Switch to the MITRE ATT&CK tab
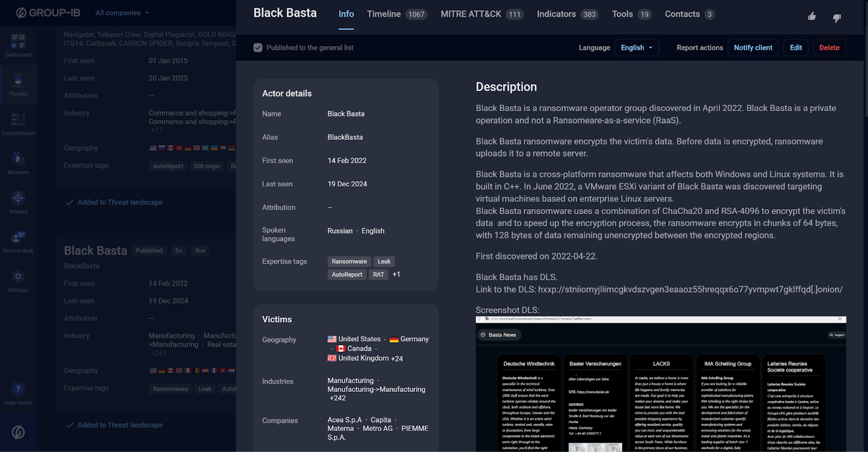Image resolution: width=868 pixels, height=452 pixels. (x=482, y=14)
